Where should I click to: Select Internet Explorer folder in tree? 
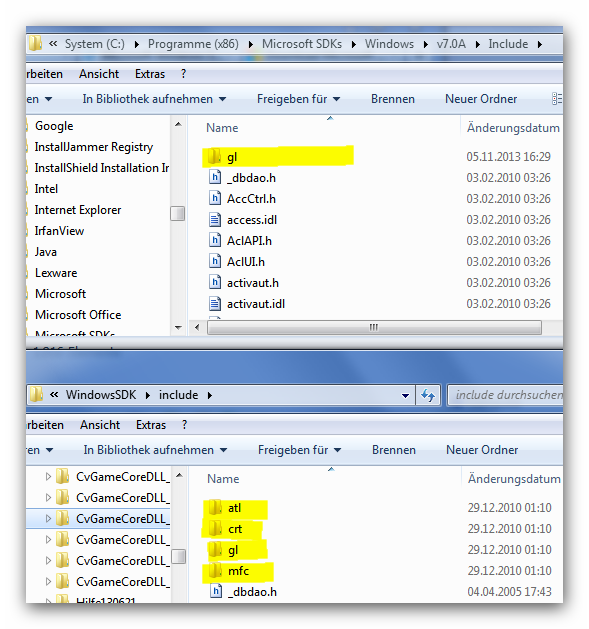(77, 210)
